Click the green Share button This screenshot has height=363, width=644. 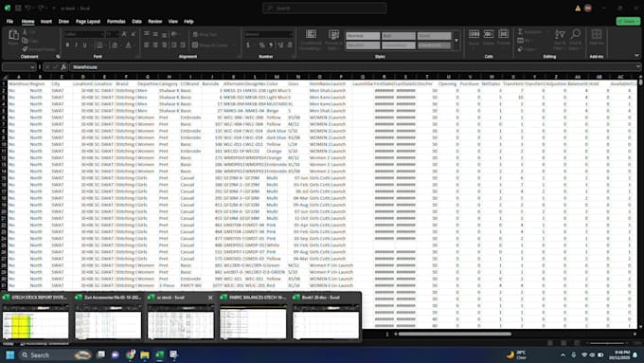click(x=628, y=22)
